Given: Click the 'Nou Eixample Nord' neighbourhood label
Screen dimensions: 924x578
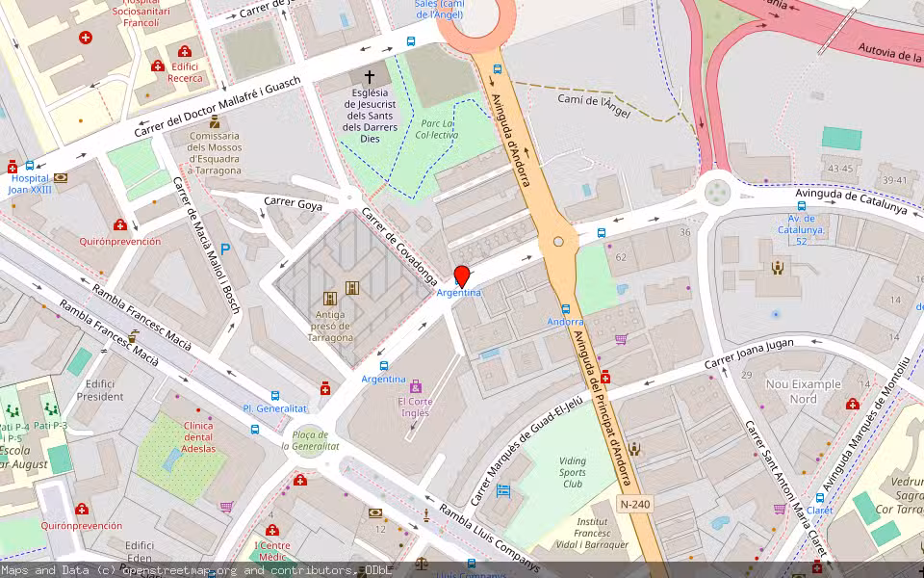Looking at the screenshot, I should point(803,392).
